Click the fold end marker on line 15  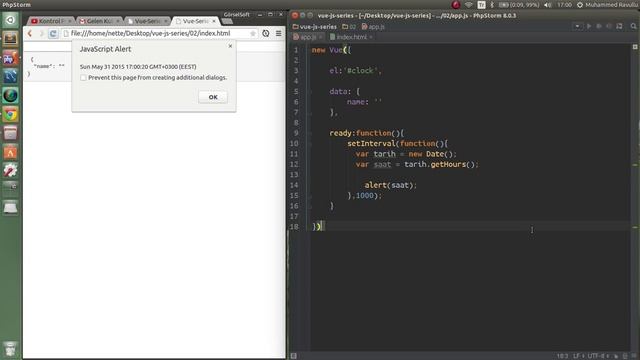pyautogui.click(x=310, y=196)
